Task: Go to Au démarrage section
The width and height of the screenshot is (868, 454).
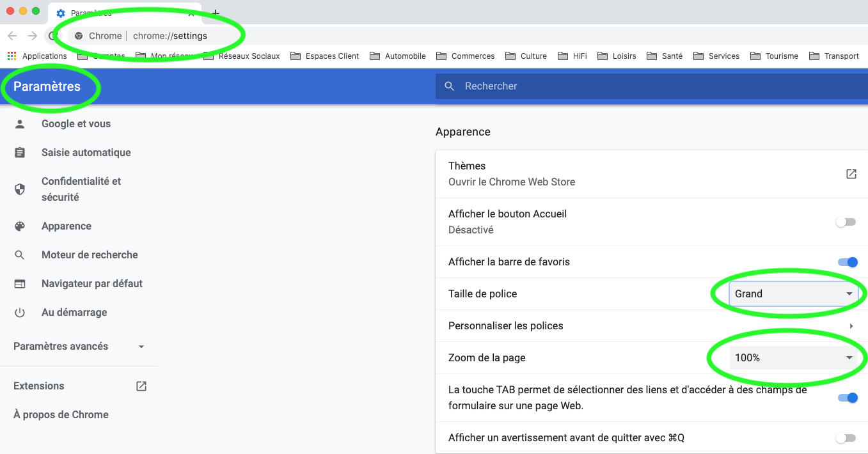Action: (74, 313)
